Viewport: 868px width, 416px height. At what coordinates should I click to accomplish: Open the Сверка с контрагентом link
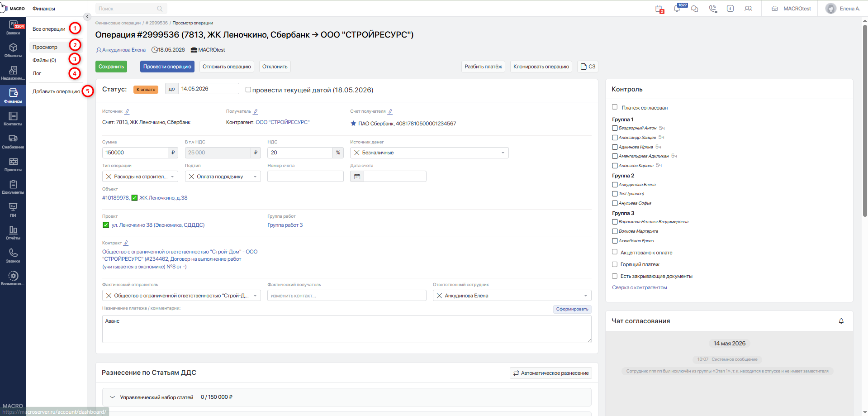coord(640,287)
